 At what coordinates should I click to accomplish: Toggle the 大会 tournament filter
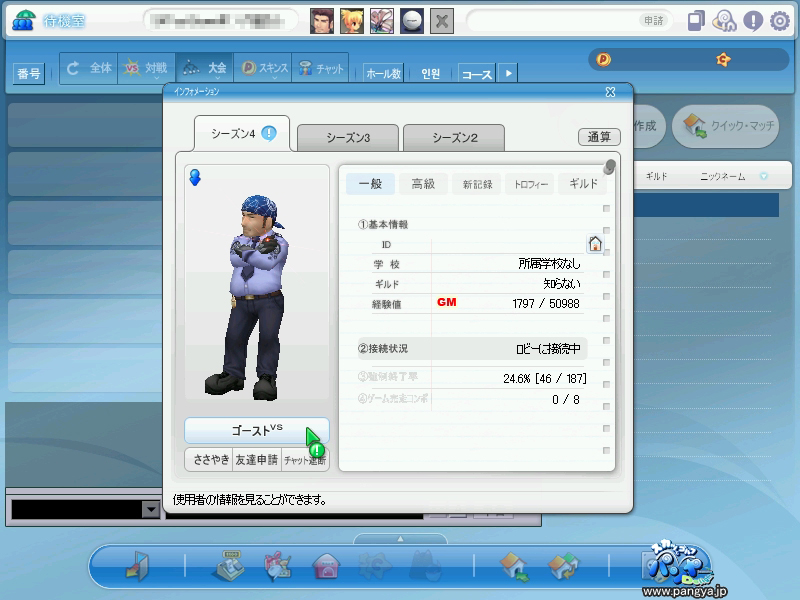pos(205,69)
